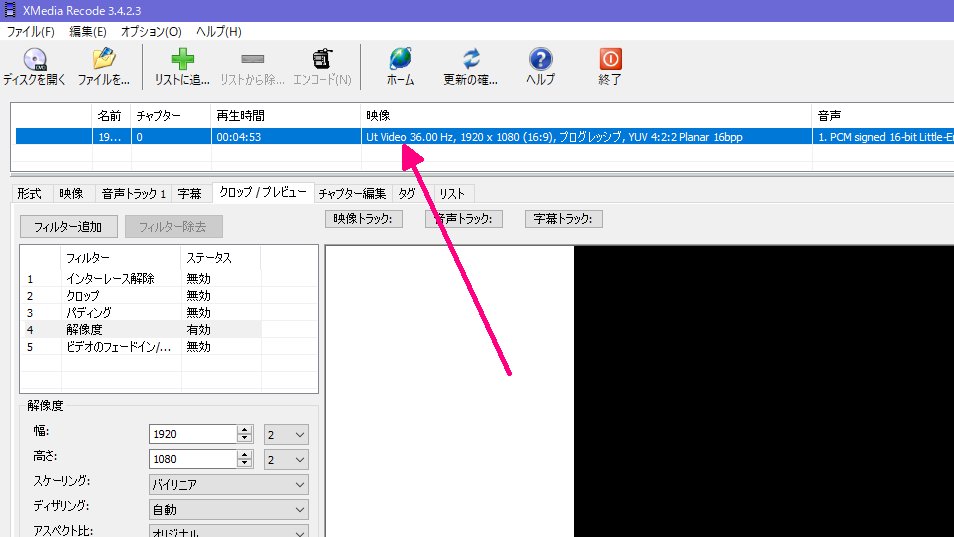Click the Chapter (チャプター) column header
954x537 pixels.
[171, 116]
